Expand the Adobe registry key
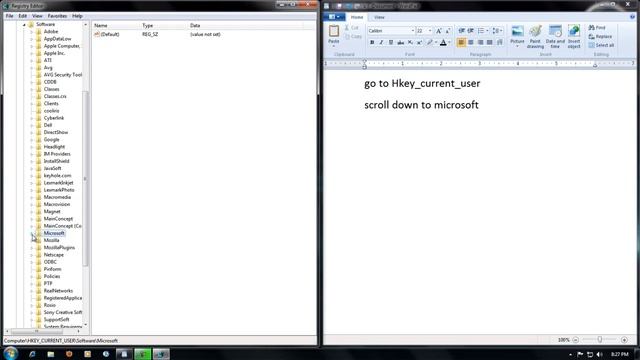The width and height of the screenshot is (640, 360). pos(32,32)
